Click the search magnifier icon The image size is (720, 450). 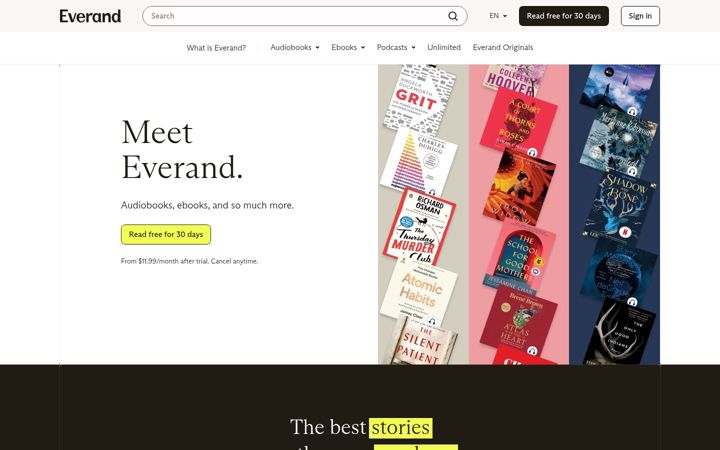pos(453,16)
